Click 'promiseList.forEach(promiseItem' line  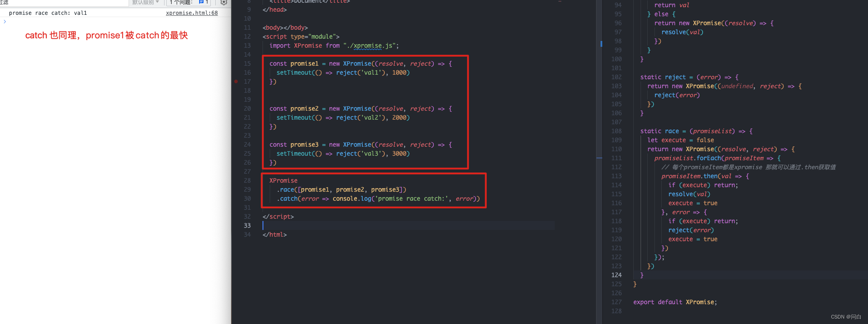point(717,158)
